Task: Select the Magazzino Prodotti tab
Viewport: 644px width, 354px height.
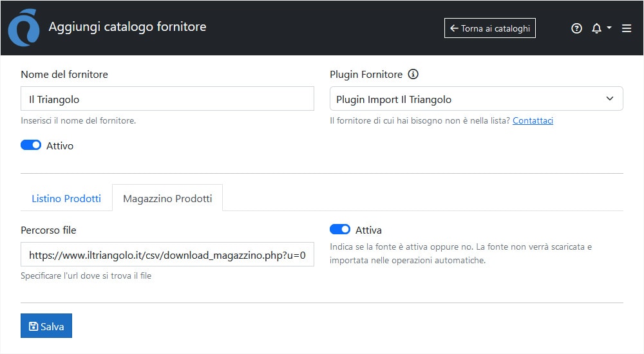Action: [167, 199]
